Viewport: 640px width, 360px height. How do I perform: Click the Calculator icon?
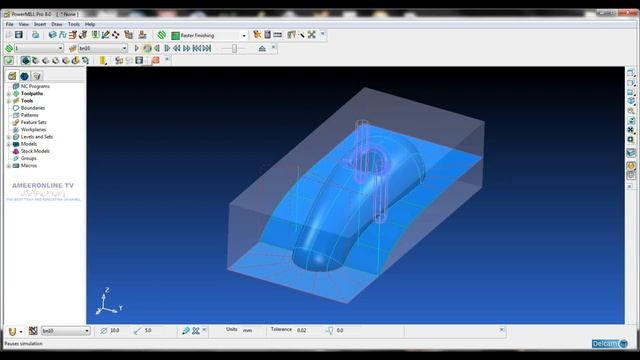(x=267, y=35)
